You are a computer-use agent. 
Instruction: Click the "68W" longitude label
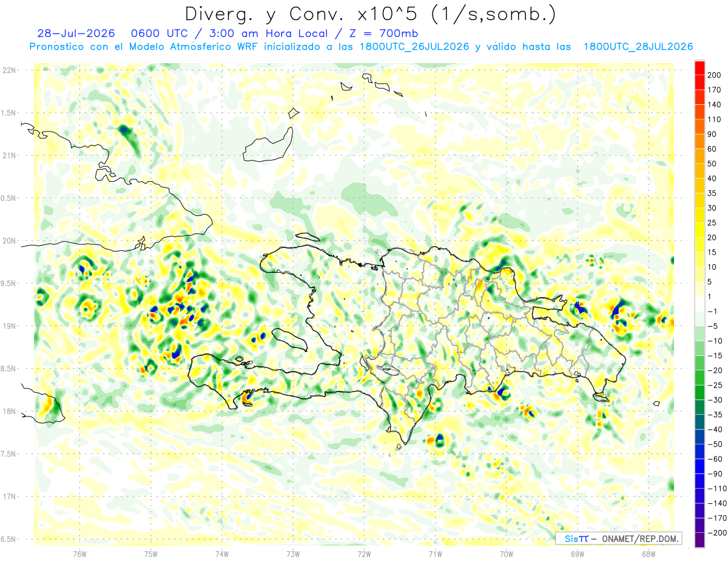pos(648,554)
